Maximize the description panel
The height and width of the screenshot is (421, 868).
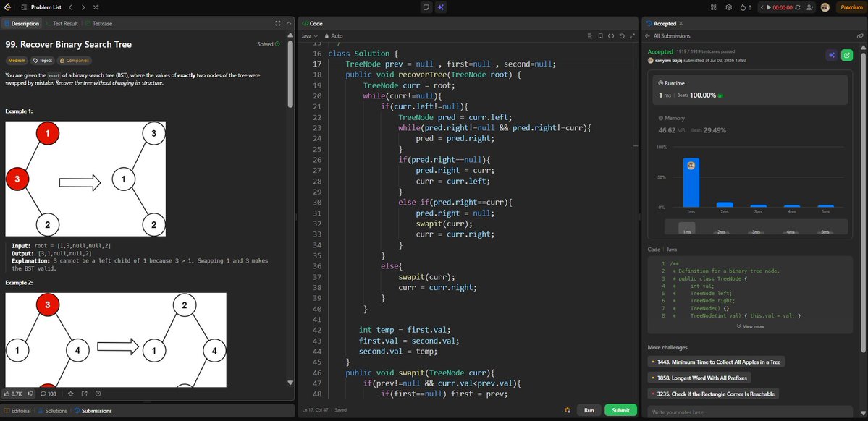pyautogui.click(x=278, y=24)
